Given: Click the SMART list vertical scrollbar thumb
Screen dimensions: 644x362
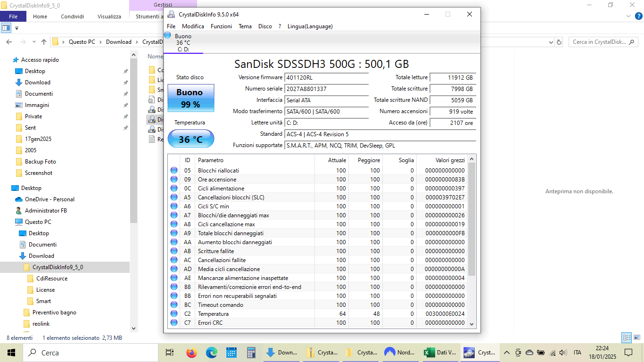Looking at the screenshot, I should point(472,219).
